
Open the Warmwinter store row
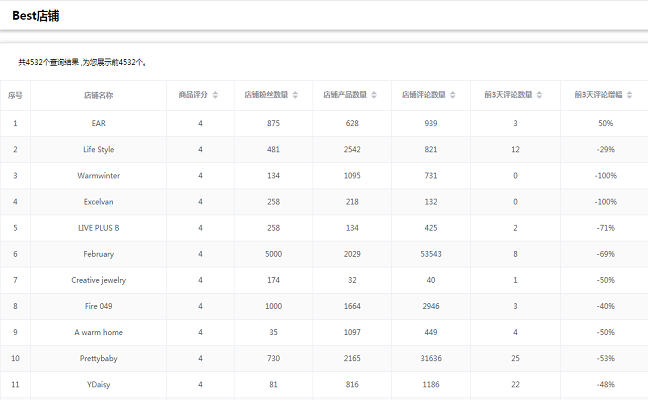click(98, 175)
